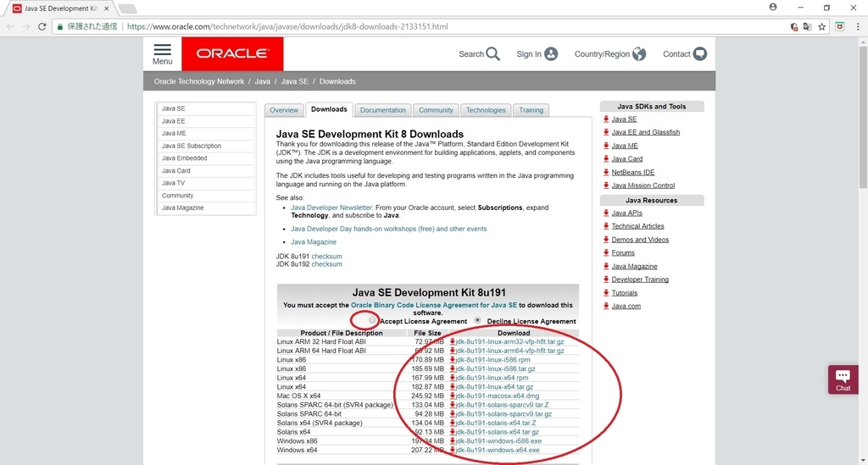This screenshot has width=868, height=465.
Task: Open NetBeans IDE link
Action: coord(632,173)
